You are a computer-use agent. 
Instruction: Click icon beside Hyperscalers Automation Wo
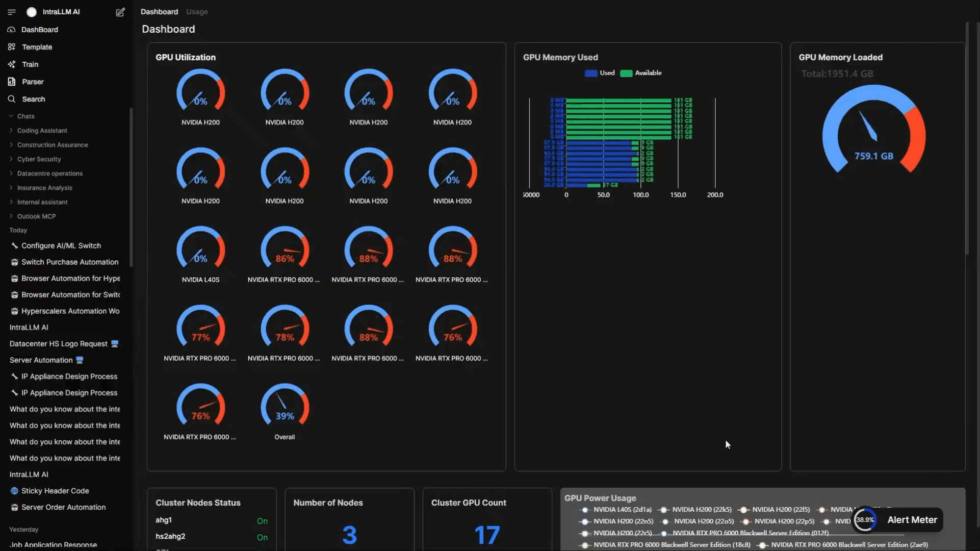[x=14, y=311]
